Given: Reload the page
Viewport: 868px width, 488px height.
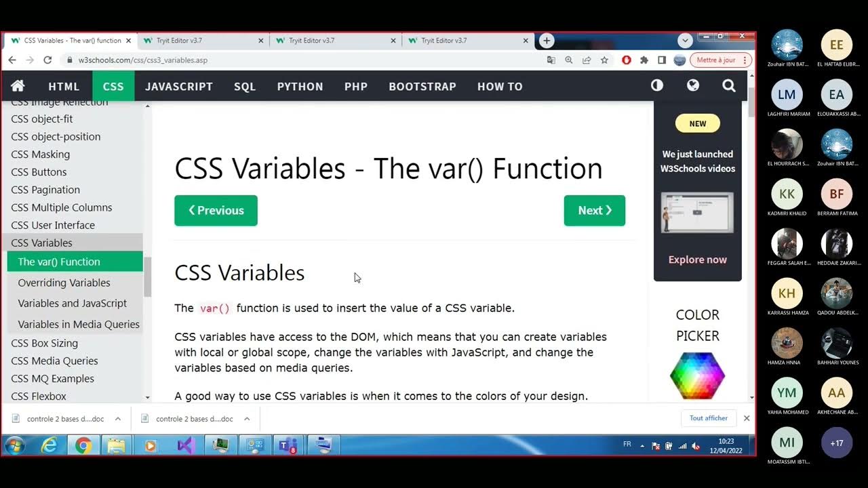Looking at the screenshot, I should pyautogui.click(x=47, y=60).
